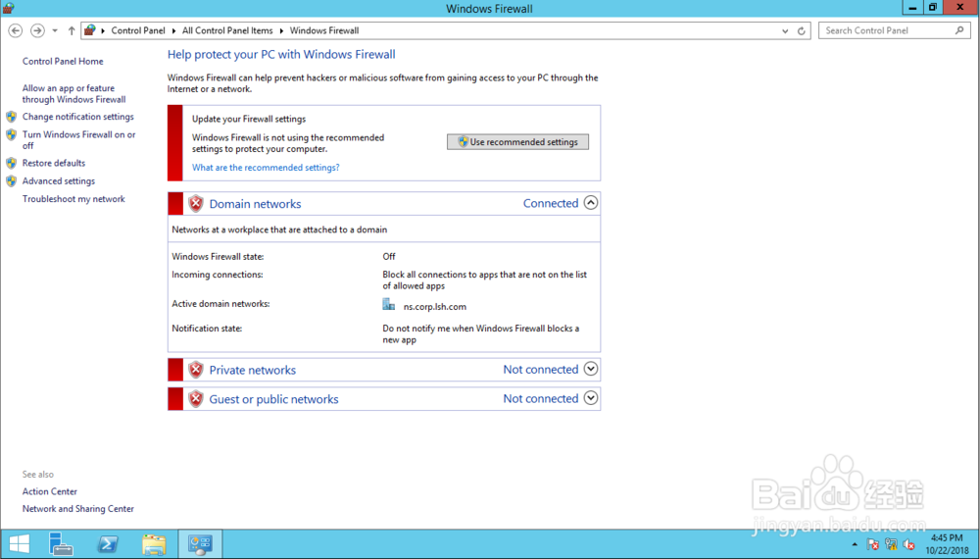Screen dimensions: 980x559
Task: Click red shield icon next to Guest or public networks
Action: click(x=196, y=399)
